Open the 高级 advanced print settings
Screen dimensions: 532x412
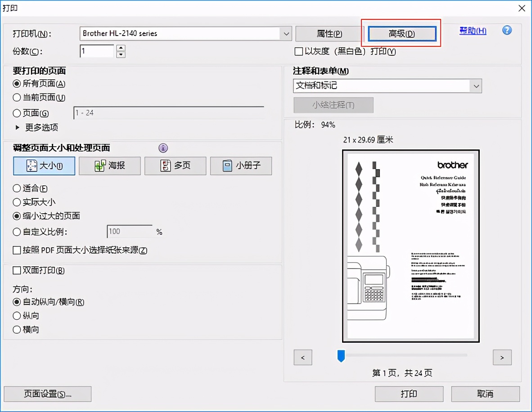coord(401,33)
